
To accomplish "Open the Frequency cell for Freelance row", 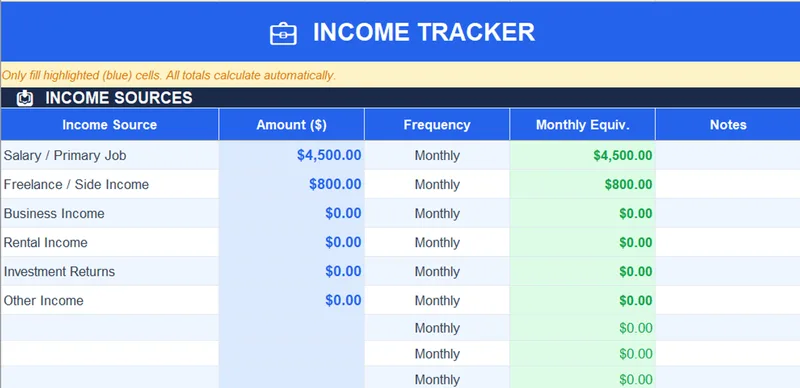I will pyautogui.click(x=437, y=184).
